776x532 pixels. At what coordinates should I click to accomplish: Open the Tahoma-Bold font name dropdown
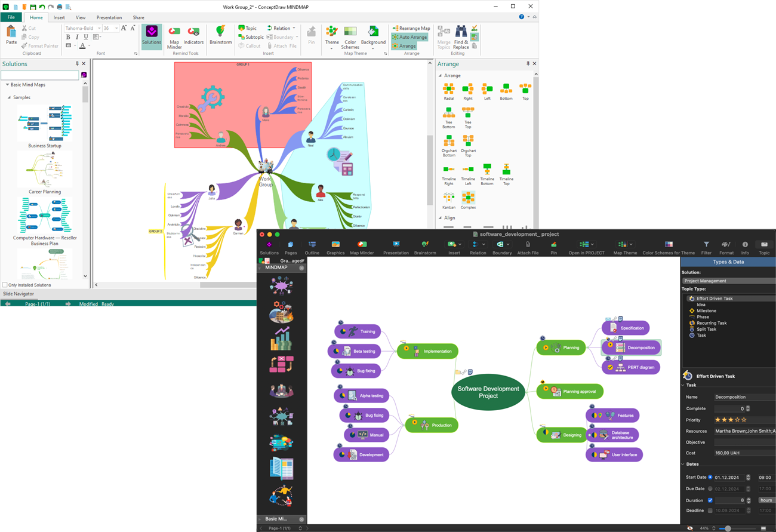pyautogui.click(x=99, y=28)
